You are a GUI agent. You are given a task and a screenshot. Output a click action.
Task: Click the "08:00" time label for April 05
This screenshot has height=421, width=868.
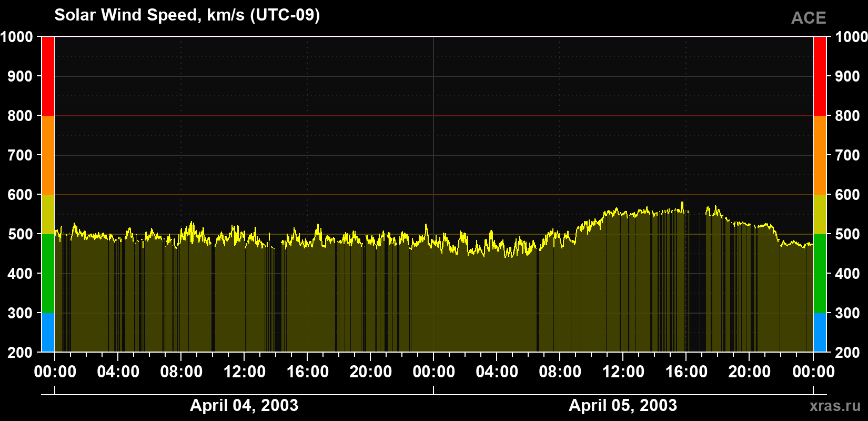[560, 372]
